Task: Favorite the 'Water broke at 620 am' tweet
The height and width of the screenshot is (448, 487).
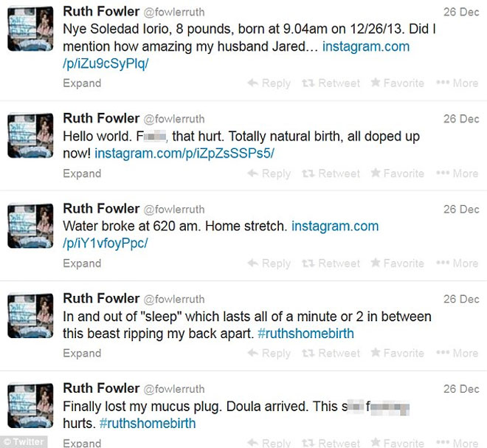Action: point(397,263)
